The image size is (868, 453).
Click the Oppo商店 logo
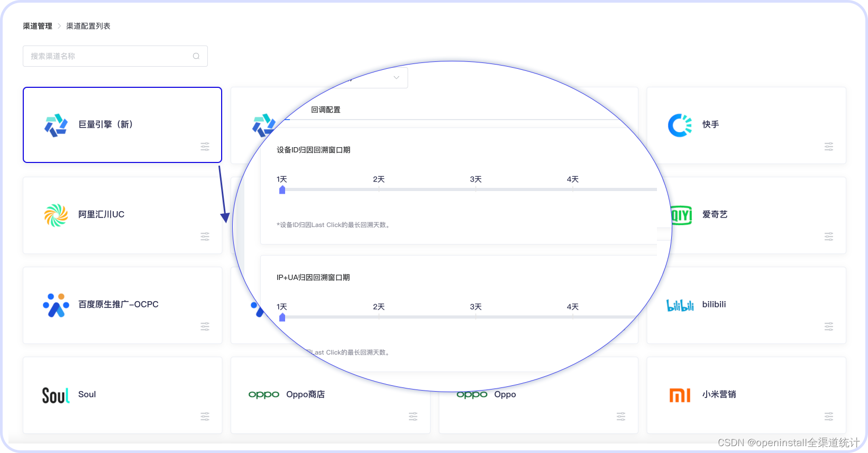(264, 395)
